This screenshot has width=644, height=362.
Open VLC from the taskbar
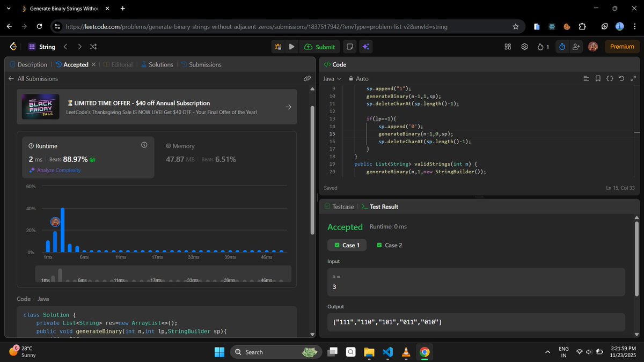pyautogui.click(x=406, y=352)
